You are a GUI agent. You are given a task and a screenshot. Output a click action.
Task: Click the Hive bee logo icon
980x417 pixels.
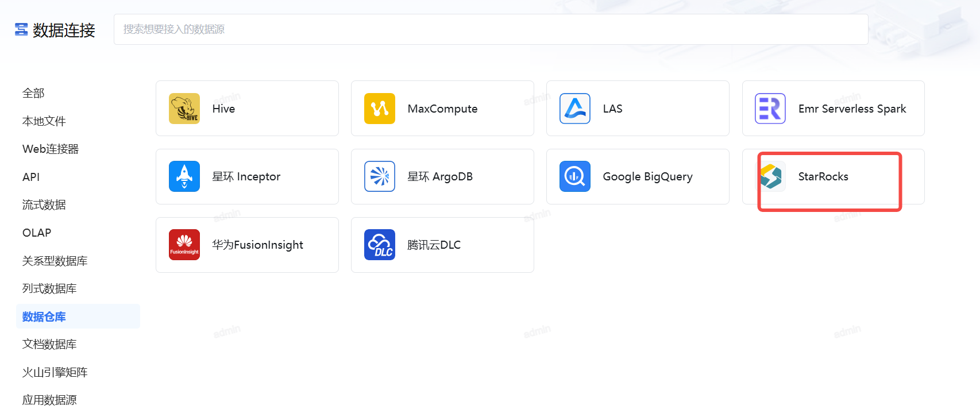click(184, 109)
